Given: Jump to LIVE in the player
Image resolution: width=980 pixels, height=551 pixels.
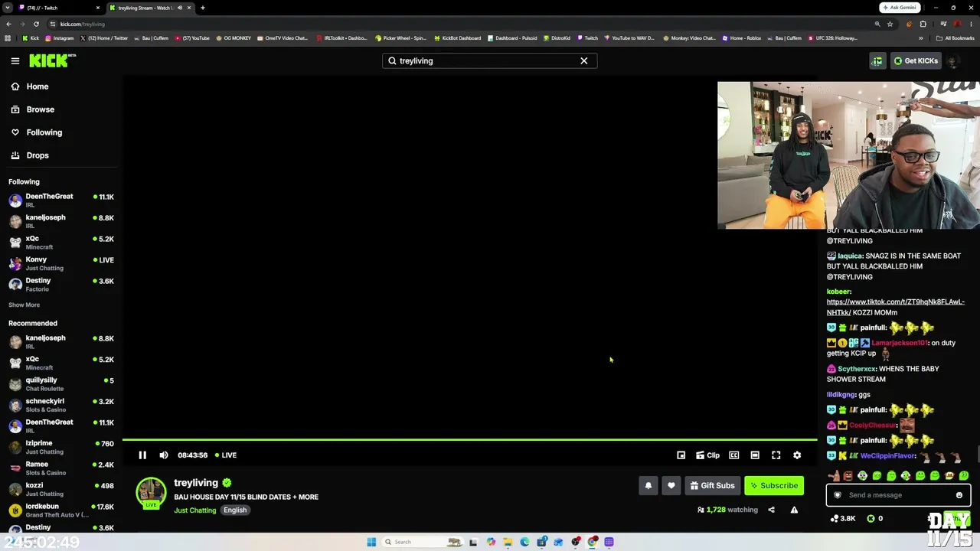Looking at the screenshot, I should 226,455.
